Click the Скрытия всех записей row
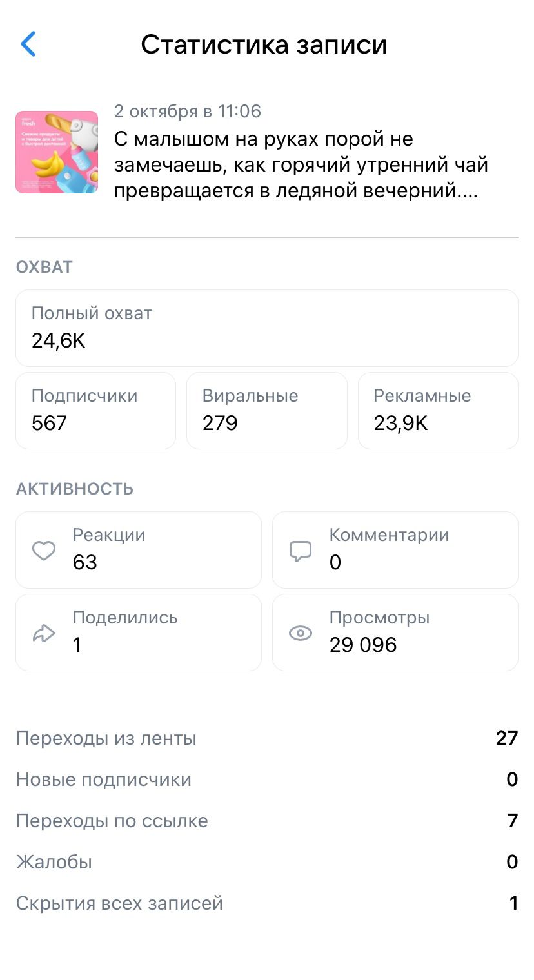 pos(266,903)
